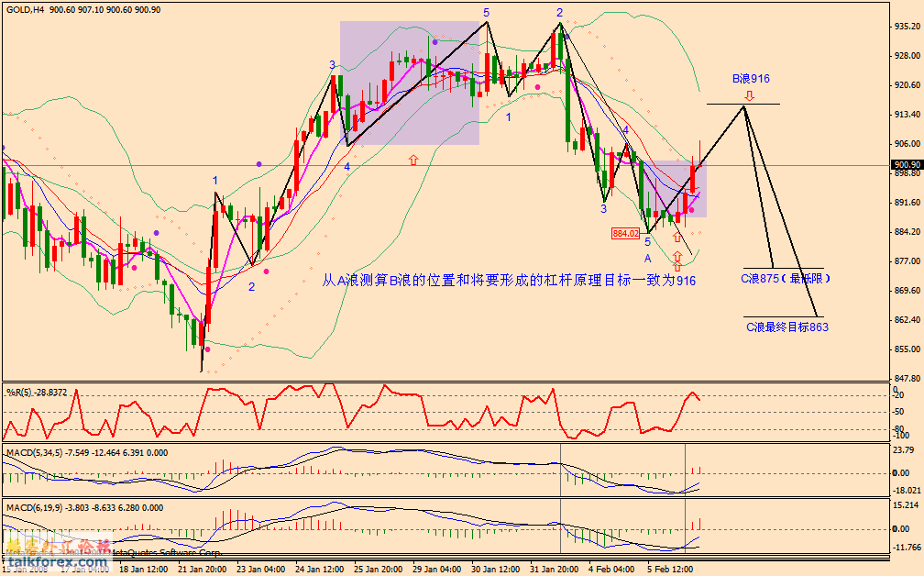Select the black 900.90 current price tag
The image size is (924, 576).
(x=905, y=165)
